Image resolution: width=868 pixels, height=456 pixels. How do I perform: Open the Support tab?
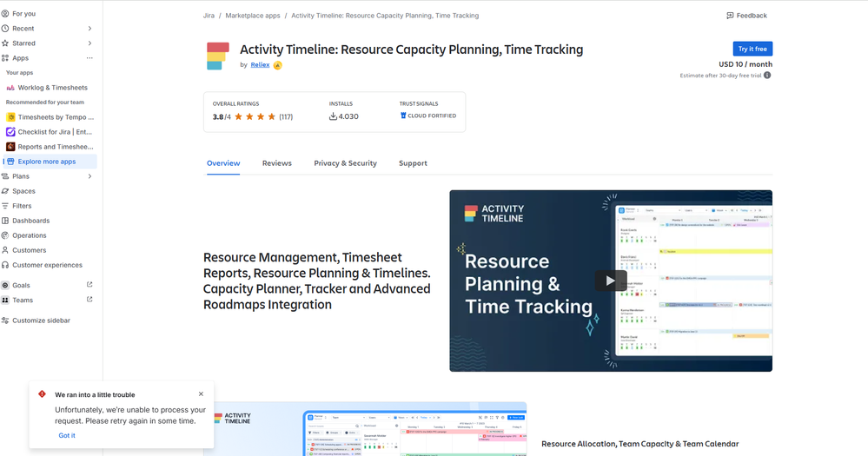click(413, 163)
